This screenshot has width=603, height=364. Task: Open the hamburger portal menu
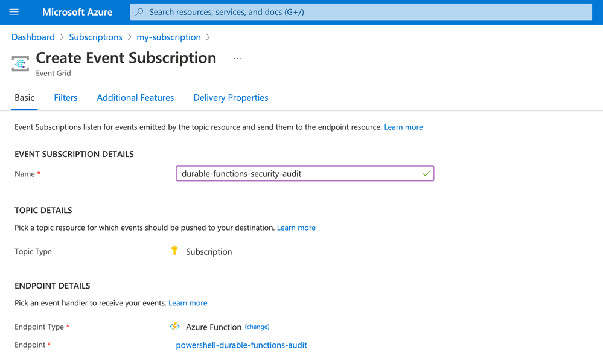14,12
